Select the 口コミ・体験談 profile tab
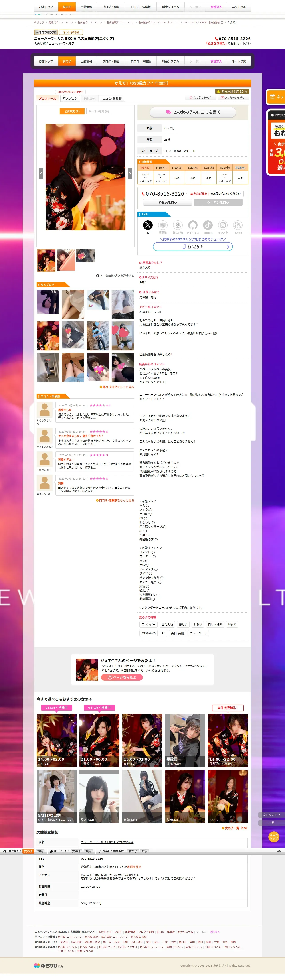 pos(112,99)
